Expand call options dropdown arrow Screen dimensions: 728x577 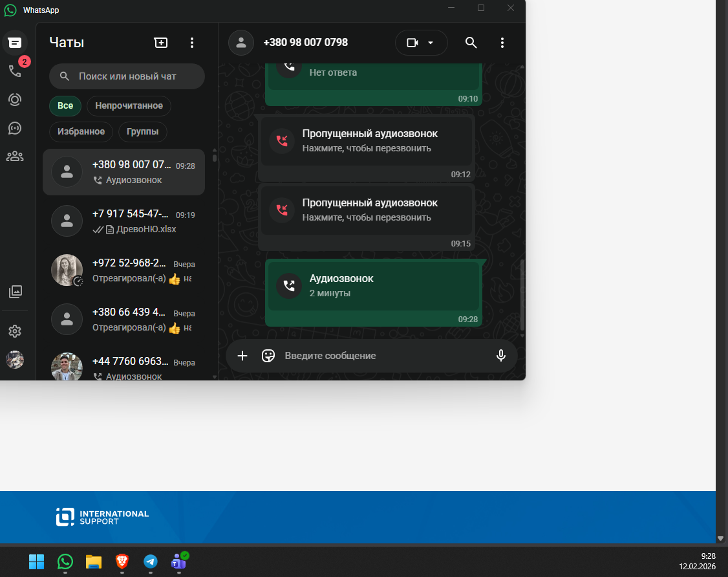[x=431, y=43]
